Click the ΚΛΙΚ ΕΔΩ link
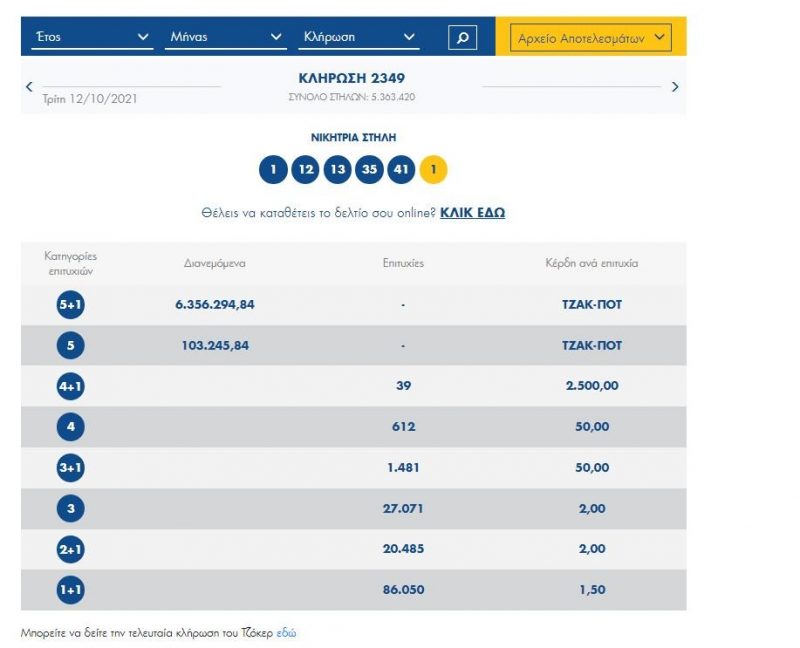 pos(472,213)
